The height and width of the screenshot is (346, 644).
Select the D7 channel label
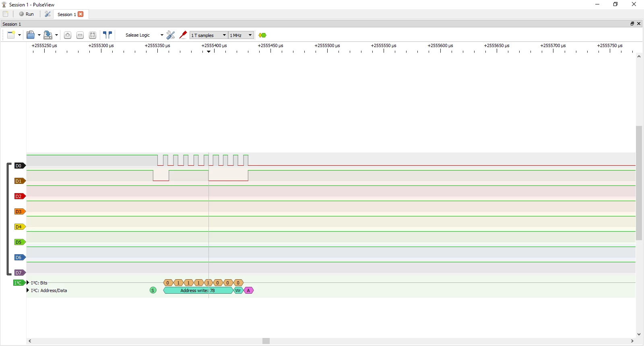[x=20, y=273]
